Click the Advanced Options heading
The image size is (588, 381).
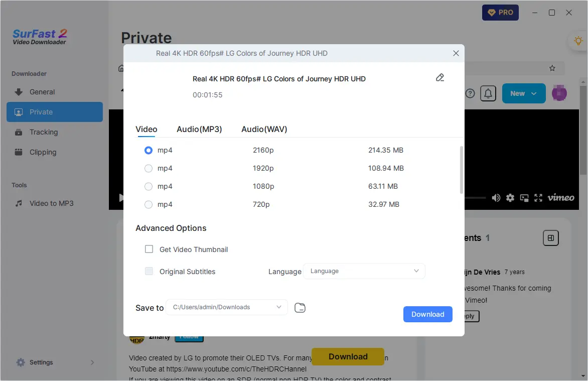point(171,228)
